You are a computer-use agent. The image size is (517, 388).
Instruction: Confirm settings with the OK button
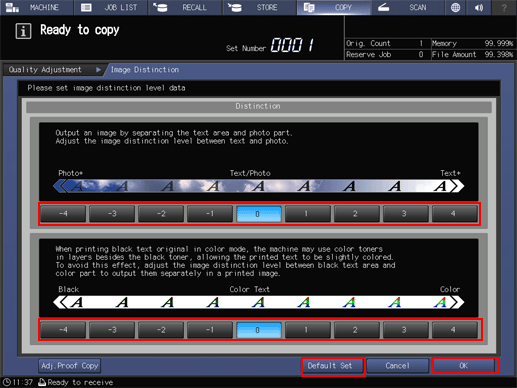(464, 366)
